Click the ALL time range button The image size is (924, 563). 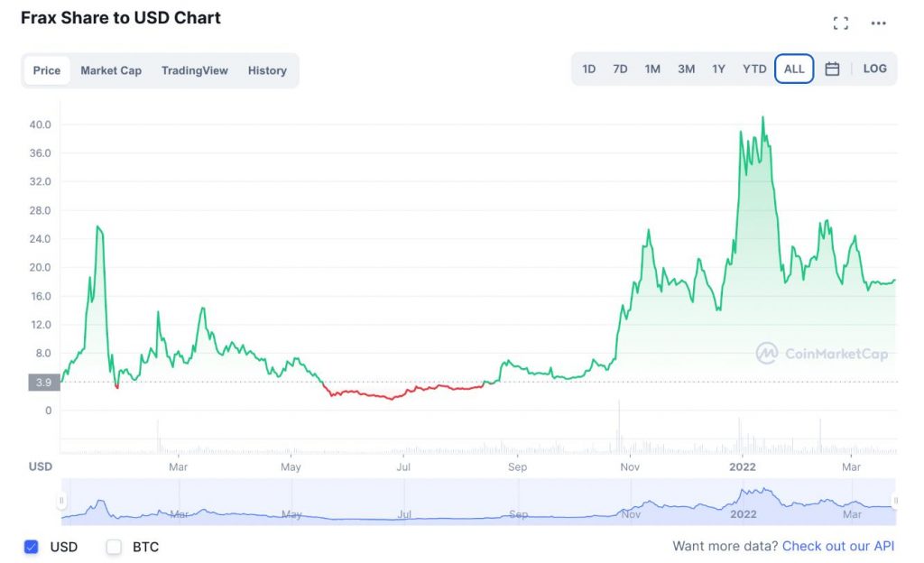tap(794, 69)
